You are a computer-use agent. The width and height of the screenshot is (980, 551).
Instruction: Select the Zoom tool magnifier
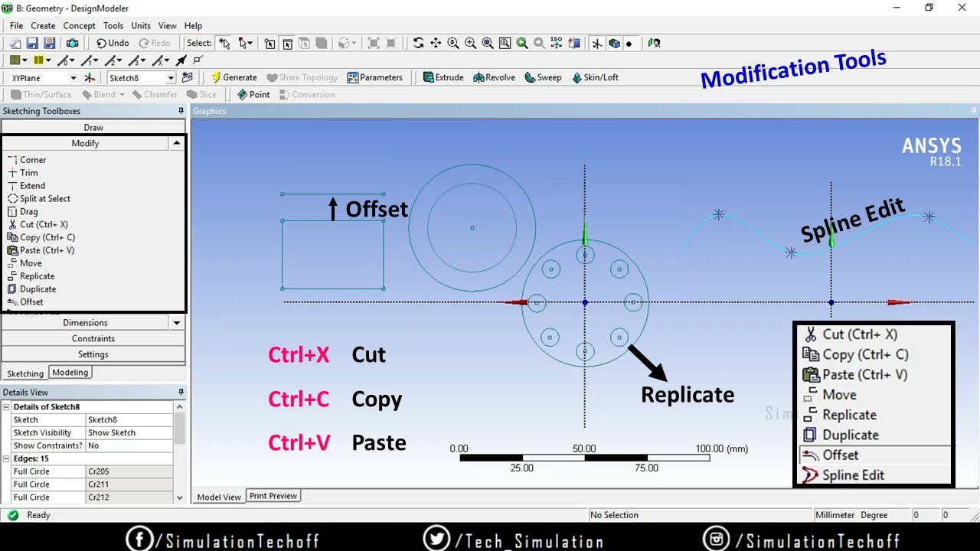[x=453, y=44]
